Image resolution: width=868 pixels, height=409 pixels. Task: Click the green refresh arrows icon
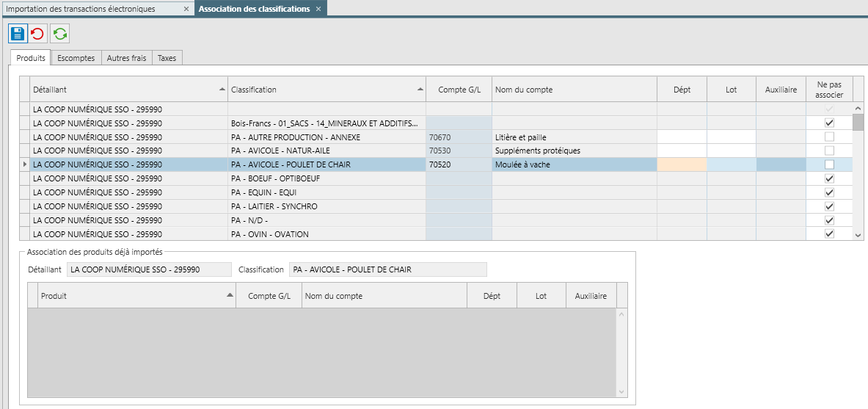(59, 34)
